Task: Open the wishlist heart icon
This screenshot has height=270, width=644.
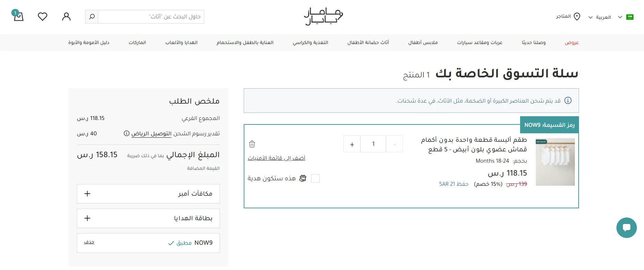Action: [43, 16]
